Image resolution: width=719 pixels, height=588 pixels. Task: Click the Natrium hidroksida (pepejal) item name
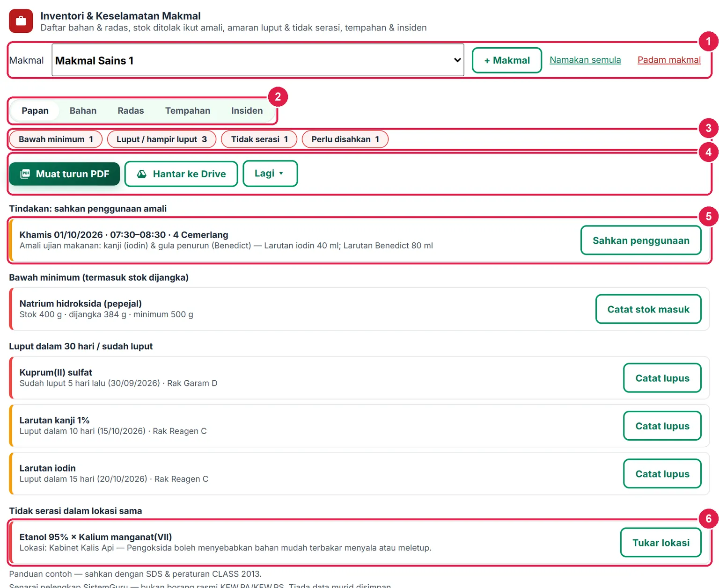point(81,304)
